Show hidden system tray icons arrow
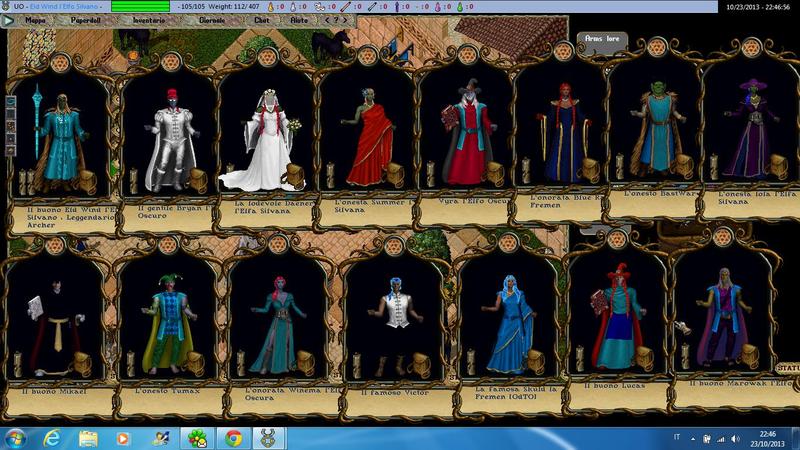 tap(693, 439)
